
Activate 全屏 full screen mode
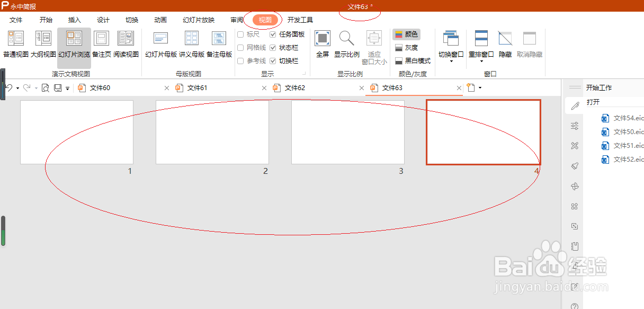tap(322, 45)
